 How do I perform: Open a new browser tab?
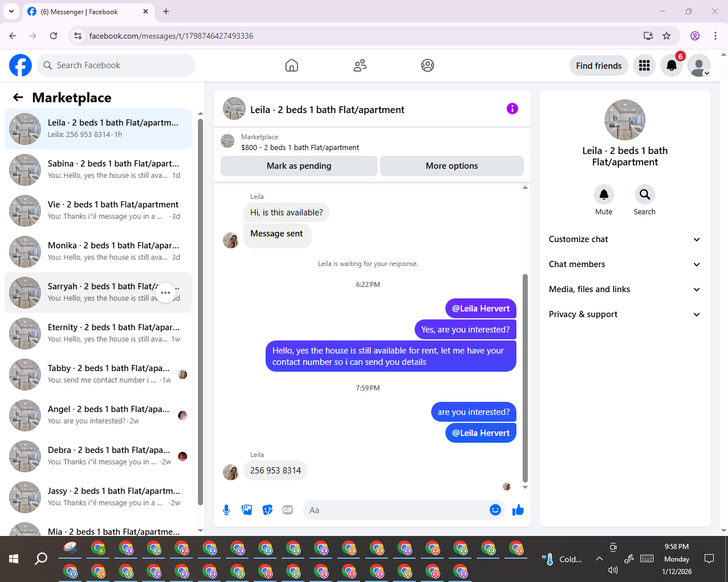click(166, 11)
